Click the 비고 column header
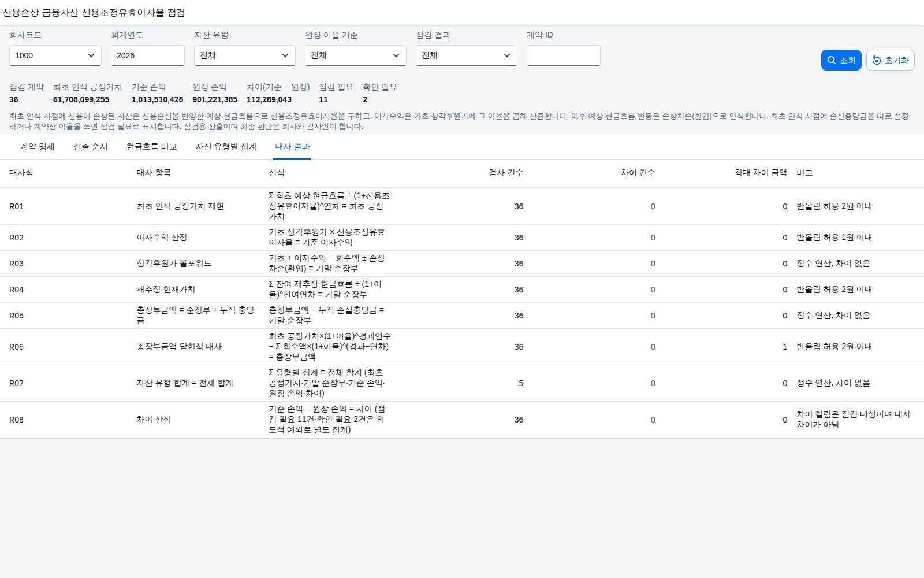This screenshot has width=924, height=578. coord(804,173)
